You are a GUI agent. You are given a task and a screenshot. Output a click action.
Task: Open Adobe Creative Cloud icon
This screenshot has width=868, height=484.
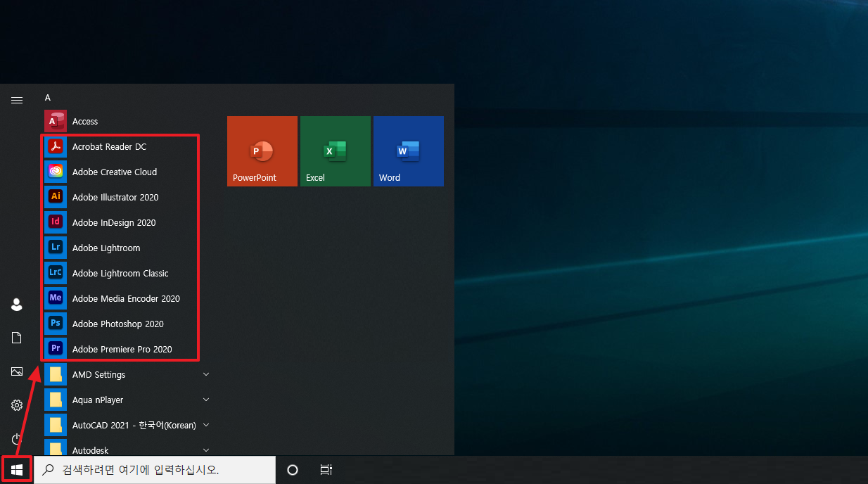(x=56, y=172)
